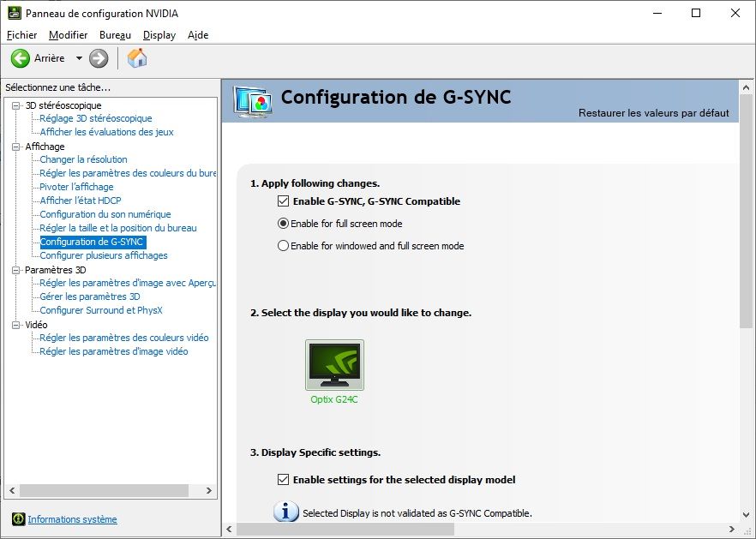Maximize the NVIDIA control panel window

[696, 13]
